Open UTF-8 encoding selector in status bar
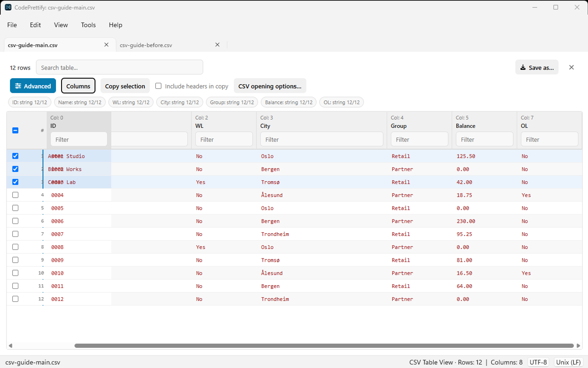Image resolution: width=588 pixels, height=368 pixels. [538, 362]
